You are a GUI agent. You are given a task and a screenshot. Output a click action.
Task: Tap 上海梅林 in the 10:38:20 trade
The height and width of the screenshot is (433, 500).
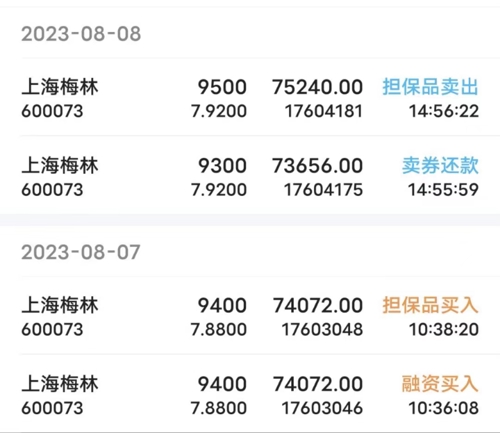(x=60, y=305)
